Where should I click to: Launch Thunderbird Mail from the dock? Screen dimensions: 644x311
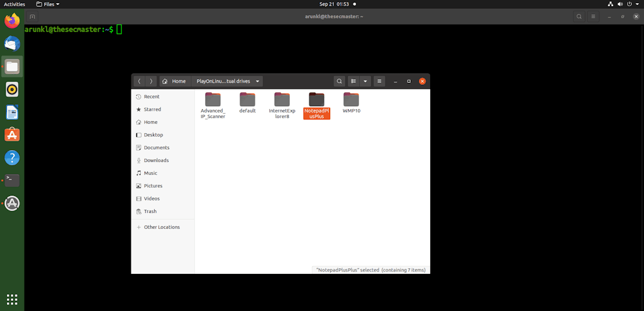13,43
